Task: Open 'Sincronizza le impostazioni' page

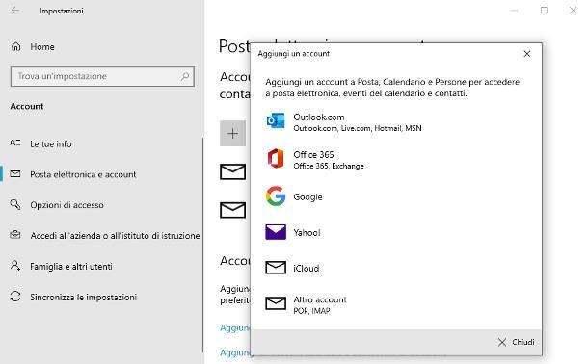Action: point(83,297)
